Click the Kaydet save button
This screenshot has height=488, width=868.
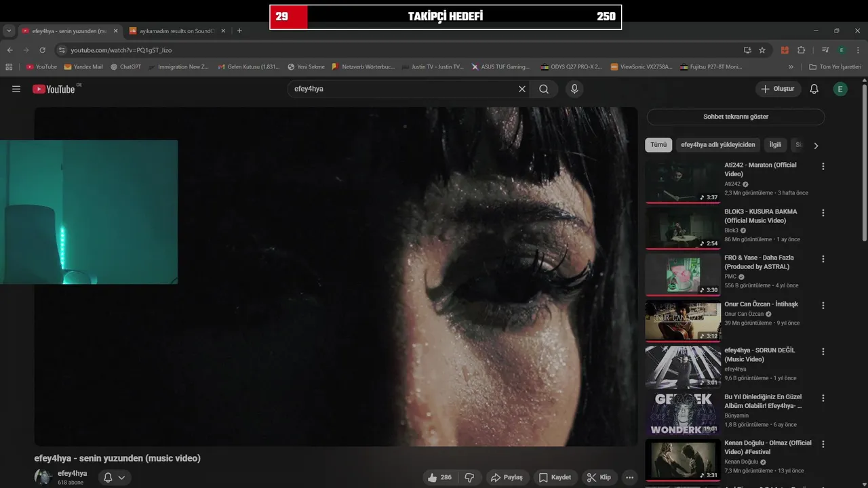point(555,477)
